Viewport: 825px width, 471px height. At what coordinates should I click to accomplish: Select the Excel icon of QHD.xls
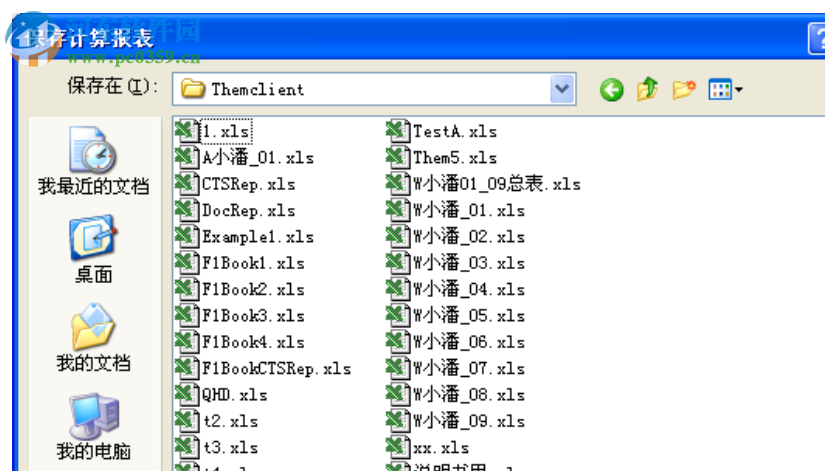point(187,394)
